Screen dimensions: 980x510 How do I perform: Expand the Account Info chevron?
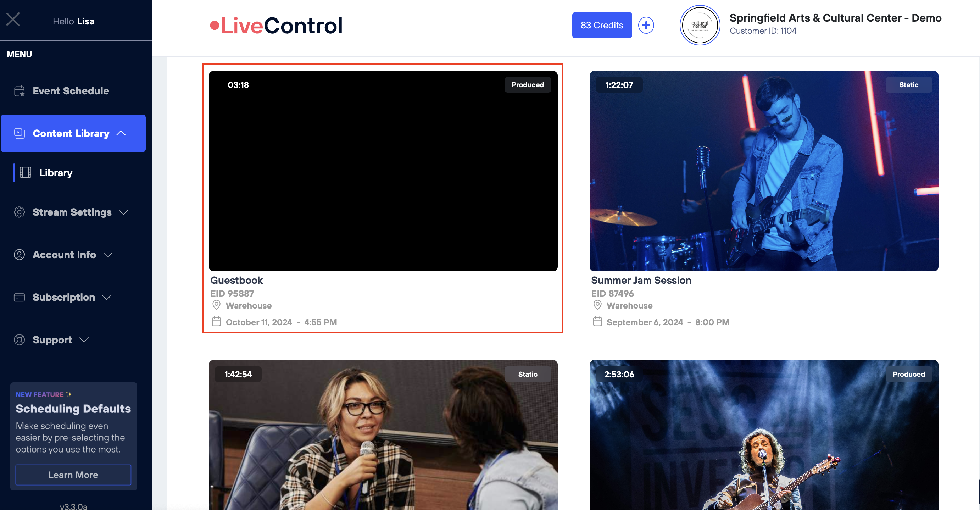(x=108, y=255)
